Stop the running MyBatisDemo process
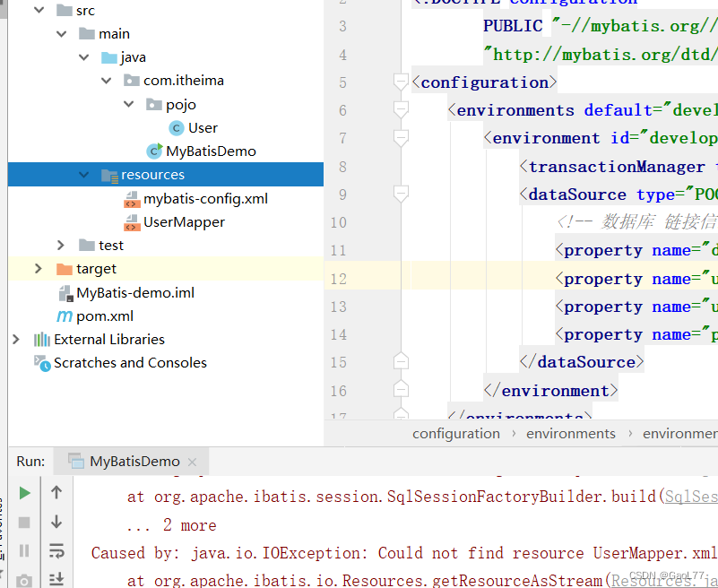Image resolution: width=718 pixels, height=588 pixels. click(x=24, y=524)
